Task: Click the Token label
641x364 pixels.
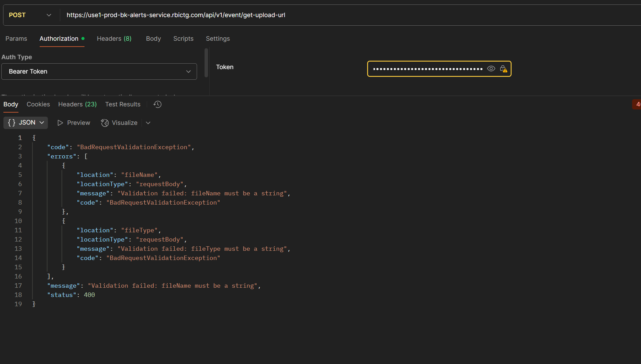Action: (x=225, y=67)
